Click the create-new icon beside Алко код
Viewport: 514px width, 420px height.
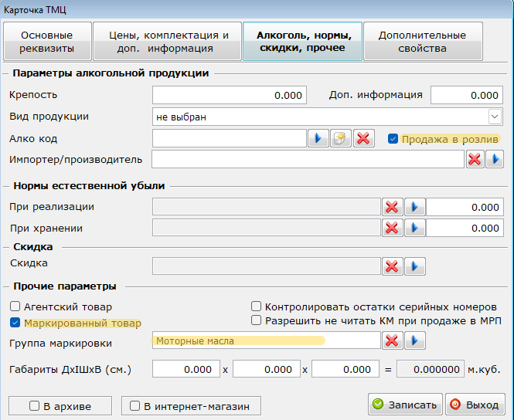tap(341, 138)
